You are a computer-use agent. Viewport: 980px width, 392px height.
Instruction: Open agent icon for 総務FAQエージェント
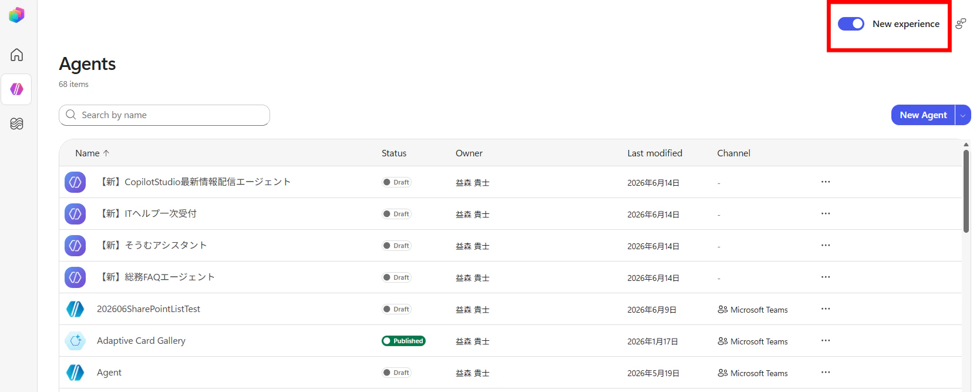75,277
